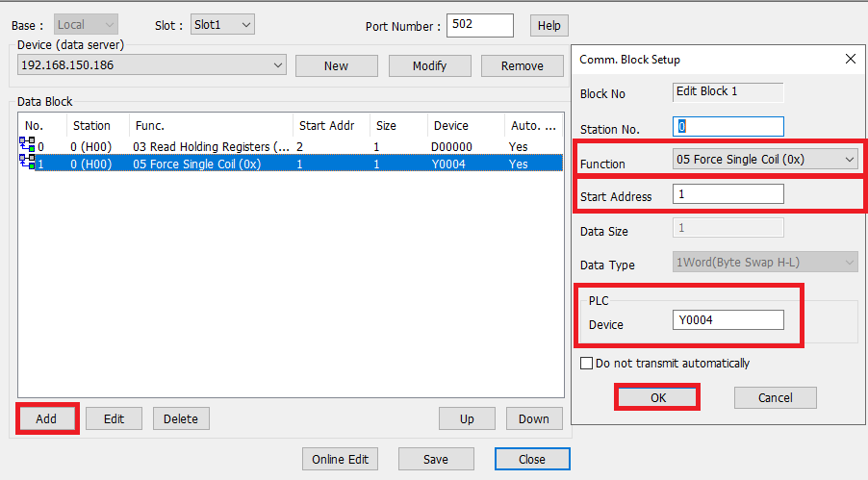Delete the selected data block
Screen dimensions: 868x480
point(181,418)
